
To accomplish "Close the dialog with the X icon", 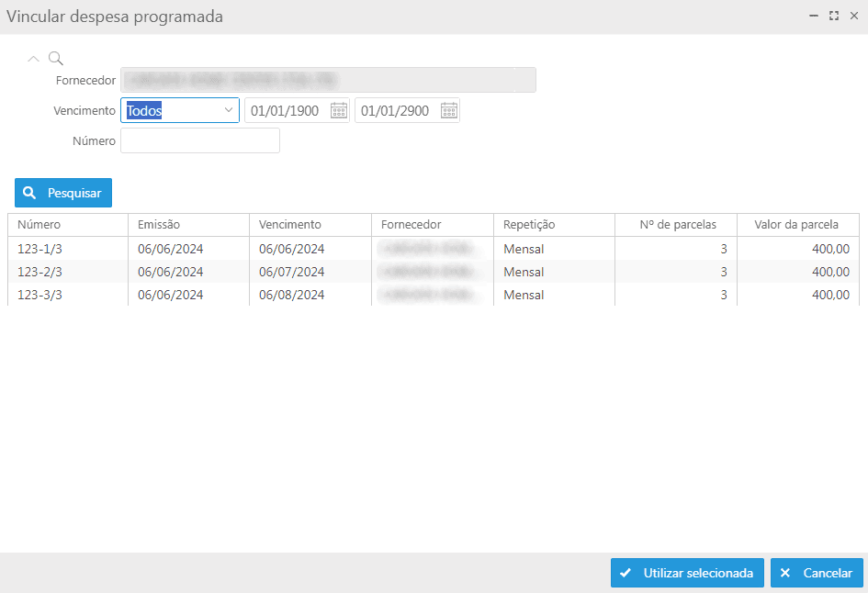I will pyautogui.click(x=853, y=17).
